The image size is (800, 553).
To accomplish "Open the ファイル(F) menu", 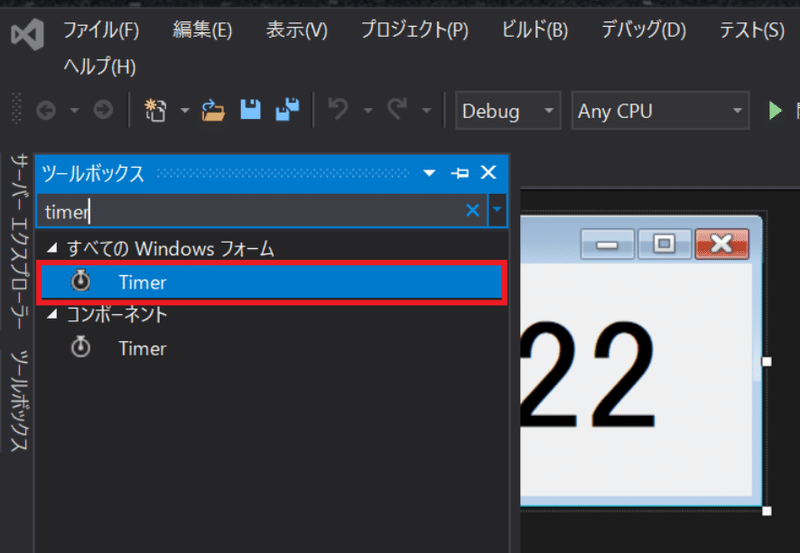I will [x=101, y=30].
